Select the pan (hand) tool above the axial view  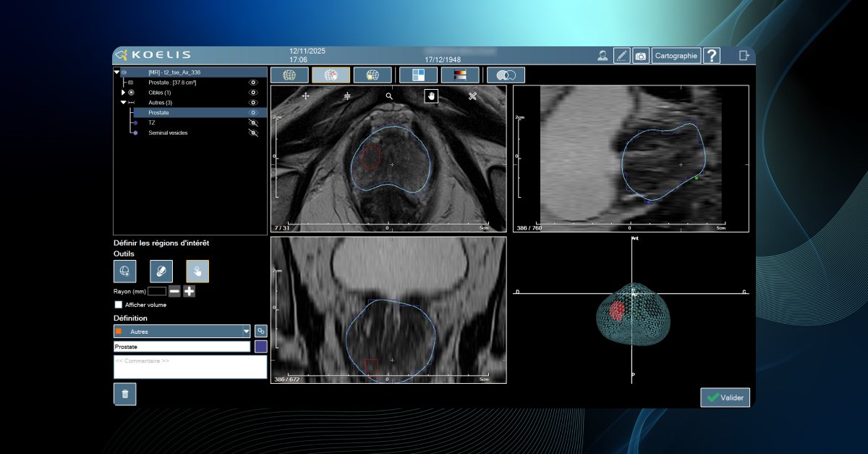430,95
